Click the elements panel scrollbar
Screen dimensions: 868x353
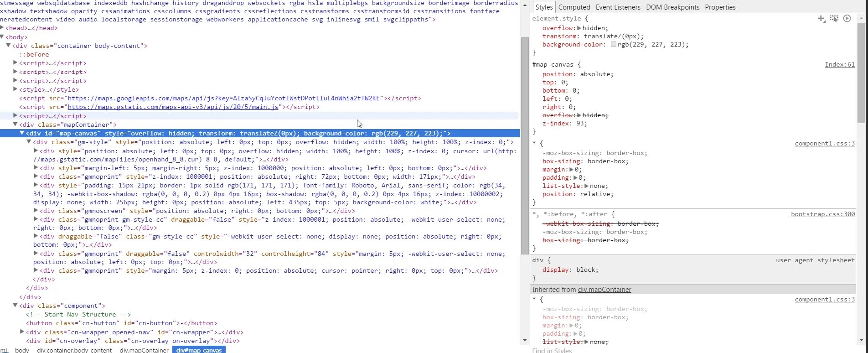[525, 146]
